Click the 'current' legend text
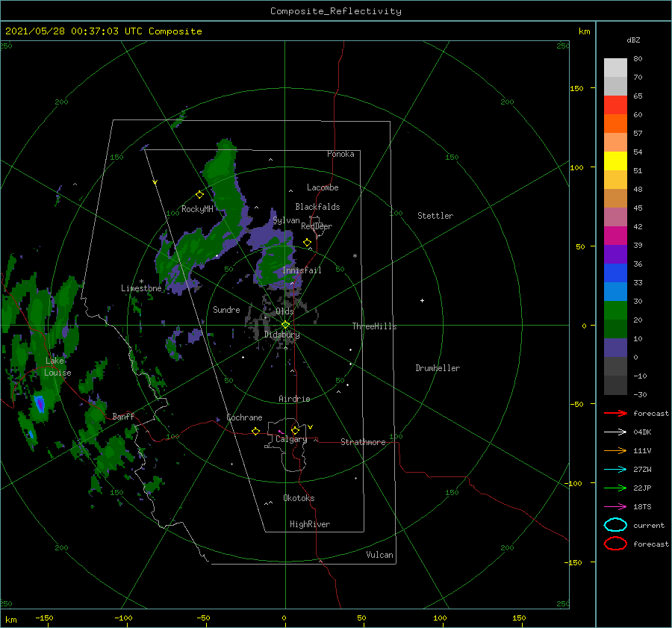The image size is (672, 628). (x=649, y=526)
